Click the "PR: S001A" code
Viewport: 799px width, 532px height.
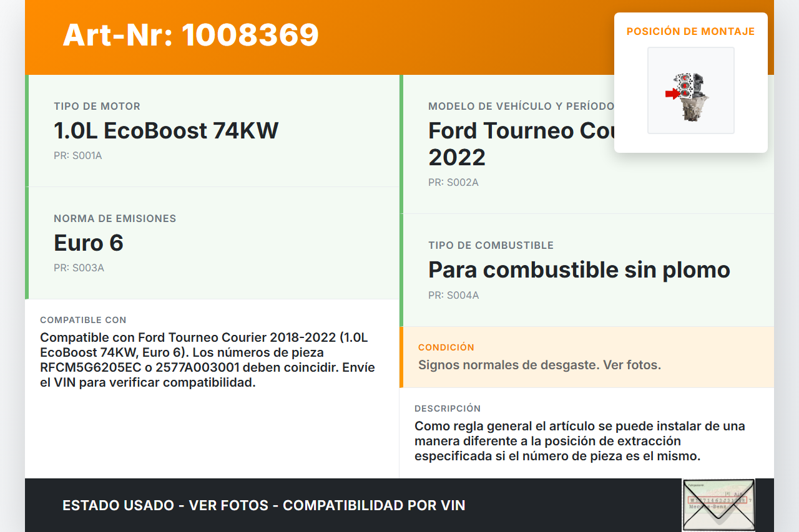[78, 155]
